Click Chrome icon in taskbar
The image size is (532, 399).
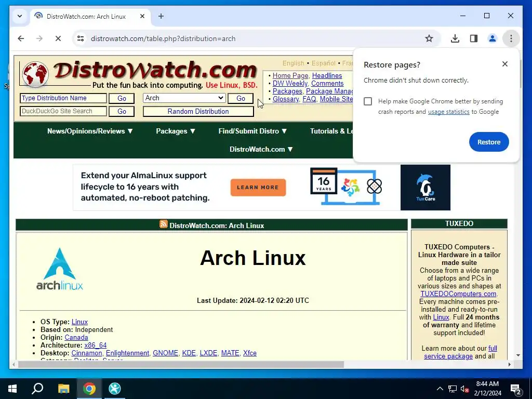89,389
